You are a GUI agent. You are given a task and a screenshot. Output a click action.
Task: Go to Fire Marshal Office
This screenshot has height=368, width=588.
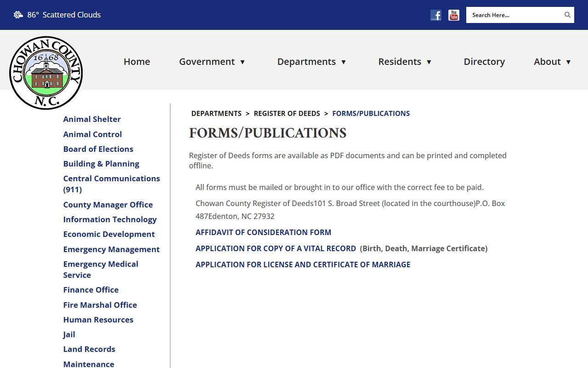100,305
